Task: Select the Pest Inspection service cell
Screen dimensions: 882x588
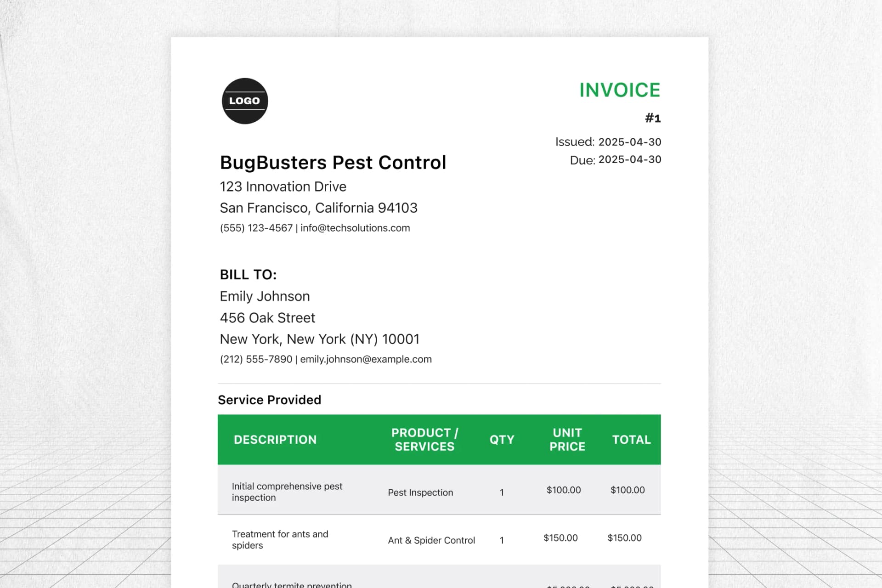Action: coord(420,492)
